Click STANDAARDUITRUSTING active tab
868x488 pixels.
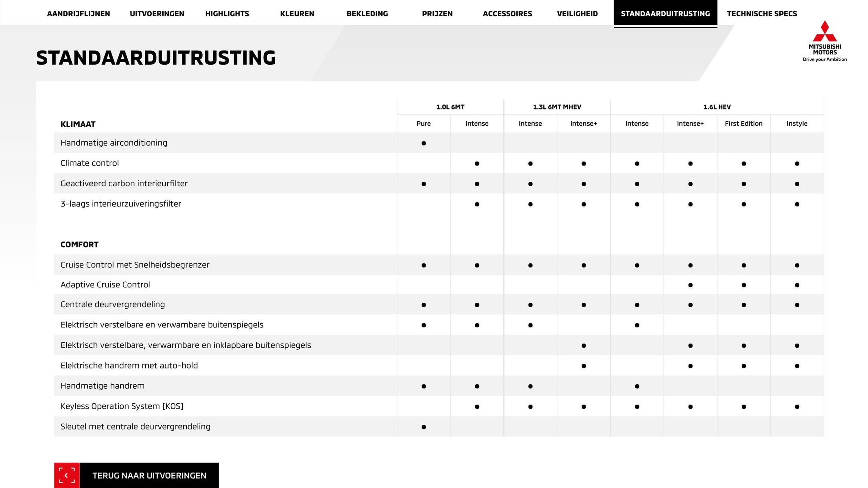pos(666,13)
